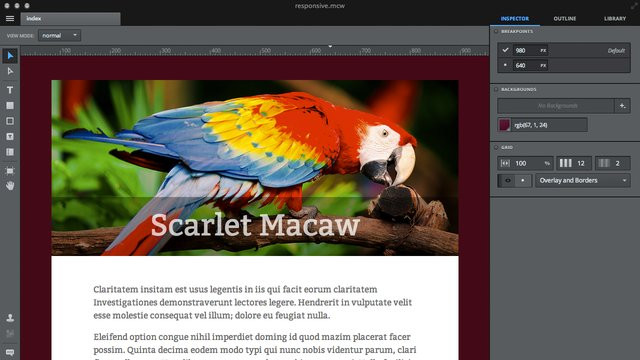The width and height of the screenshot is (640, 360).
Task: Switch to the Outline tab
Action: pyautogui.click(x=565, y=19)
